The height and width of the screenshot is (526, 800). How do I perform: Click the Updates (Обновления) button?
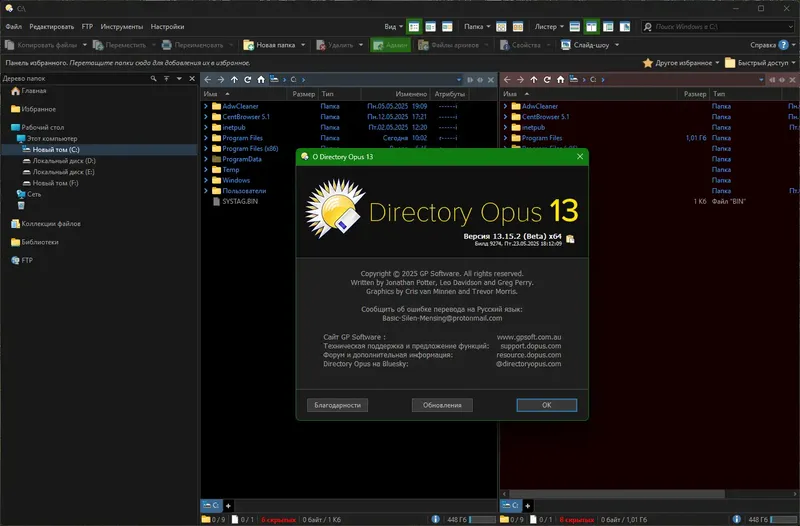point(442,405)
